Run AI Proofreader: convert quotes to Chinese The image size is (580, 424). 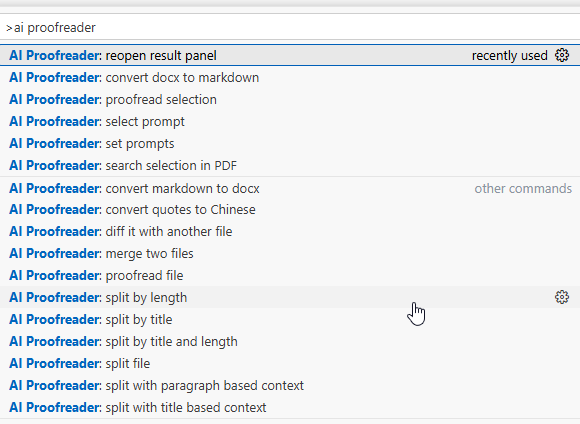point(290,209)
